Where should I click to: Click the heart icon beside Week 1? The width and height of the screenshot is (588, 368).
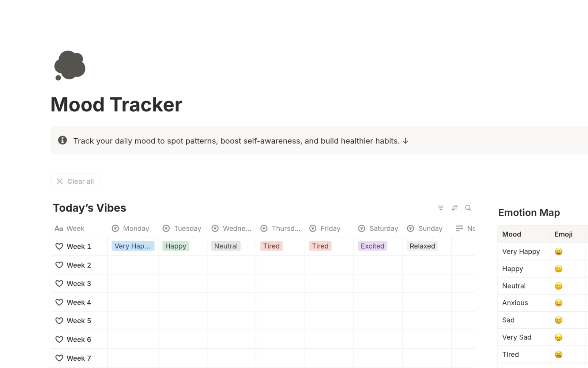tap(59, 246)
